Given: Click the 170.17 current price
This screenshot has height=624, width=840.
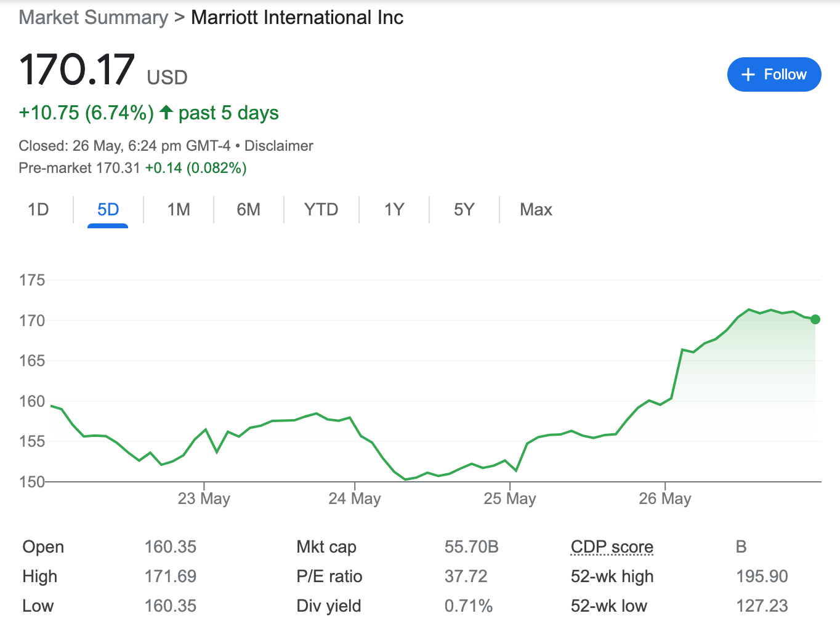Looking at the screenshot, I should 76,69.
